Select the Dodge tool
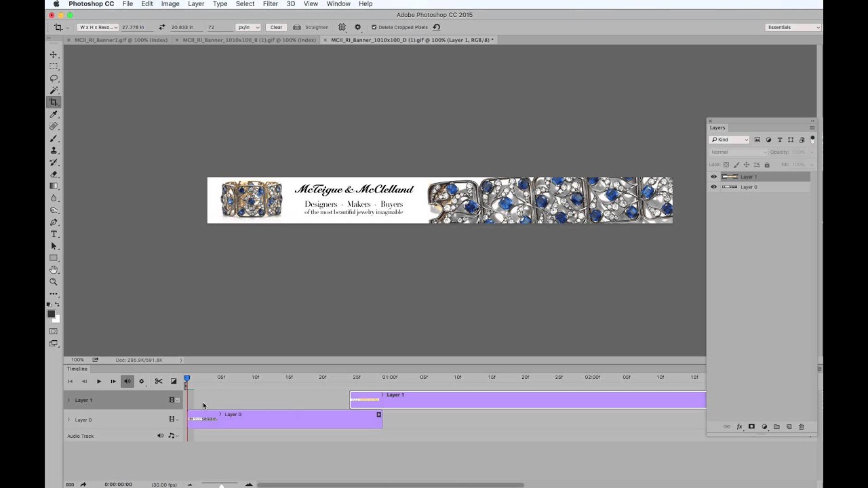The height and width of the screenshot is (488, 868). [x=54, y=210]
